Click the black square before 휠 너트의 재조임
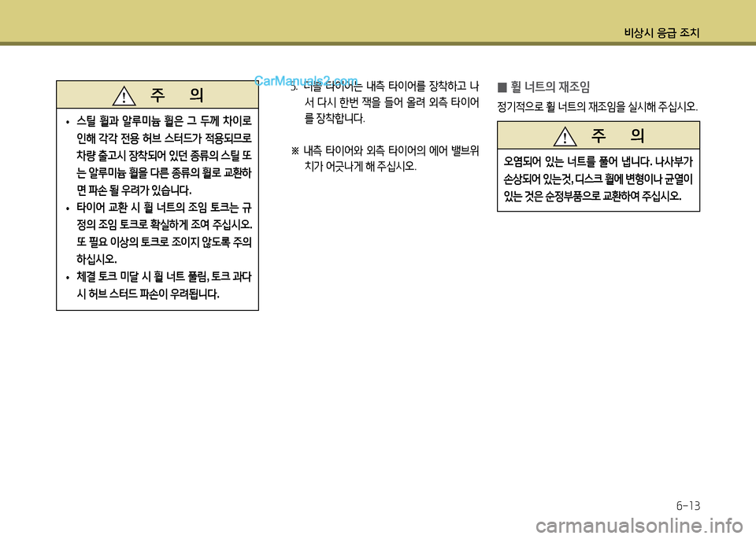 click(x=502, y=87)
